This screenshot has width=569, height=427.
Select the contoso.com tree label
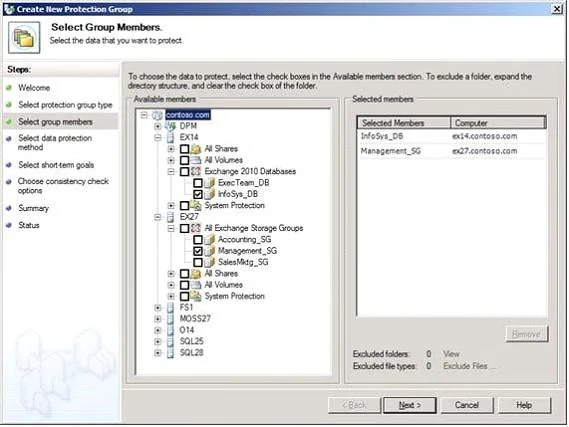188,115
